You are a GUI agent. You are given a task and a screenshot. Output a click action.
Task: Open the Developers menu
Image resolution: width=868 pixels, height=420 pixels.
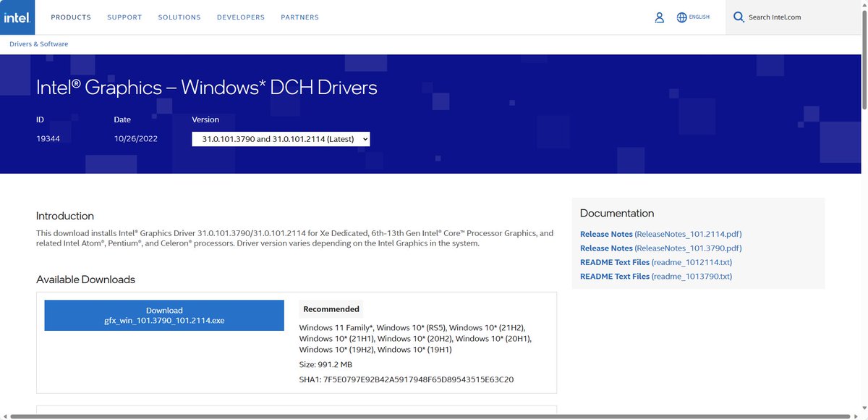pyautogui.click(x=241, y=17)
